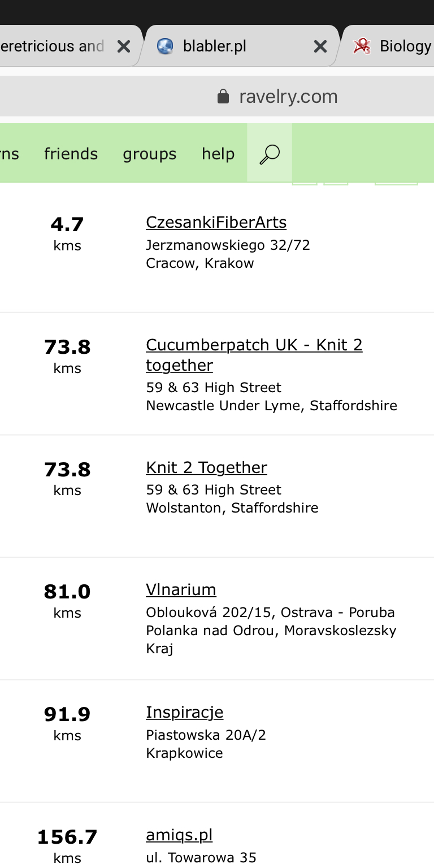Click the magnifying glass search icon
The height and width of the screenshot is (868, 434).
tap(270, 154)
